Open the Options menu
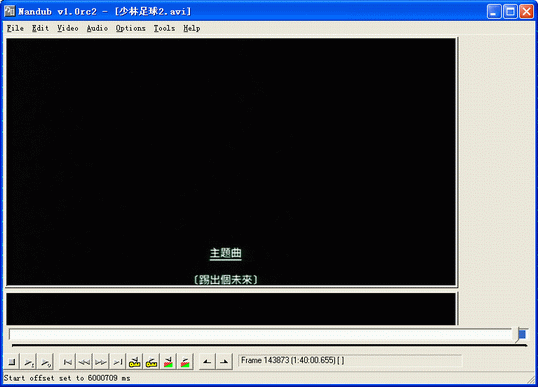Image resolution: width=538 pixels, height=387 pixels. [x=130, y=28]
